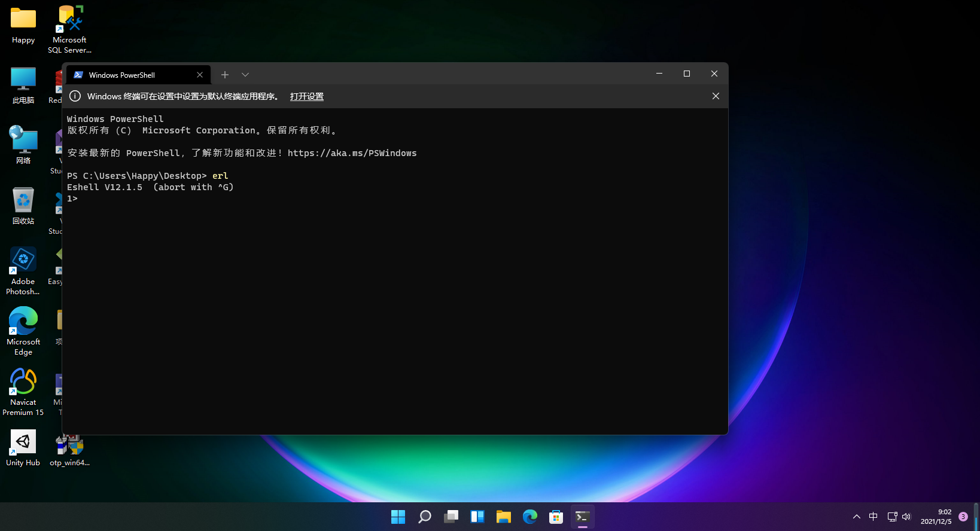Click Windows Terminal taskbar icon

coord(582,517)
